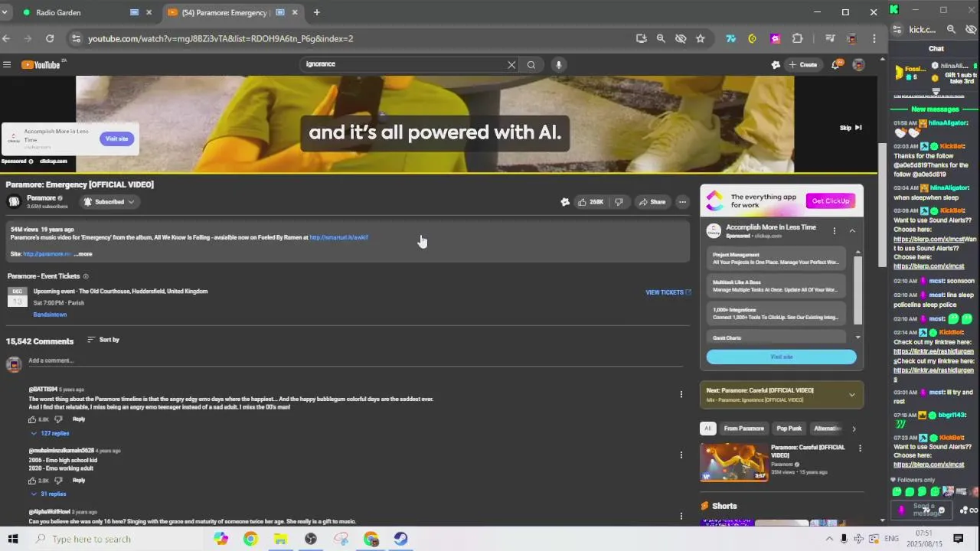Open Windows Start menu
980x551 pixels.
(x=12, y=539)
